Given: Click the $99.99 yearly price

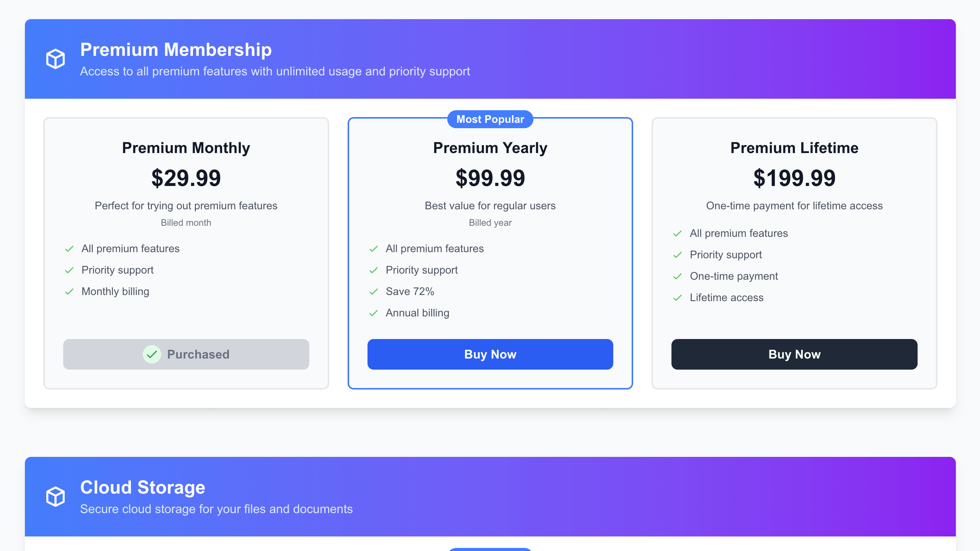Looking at the screenshot, I should tap(490, 178).
